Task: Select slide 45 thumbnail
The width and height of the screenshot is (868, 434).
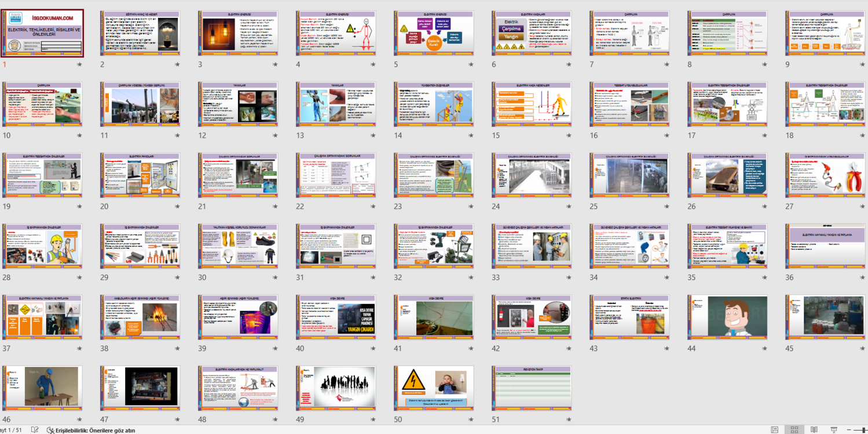Action: [825, 318]
